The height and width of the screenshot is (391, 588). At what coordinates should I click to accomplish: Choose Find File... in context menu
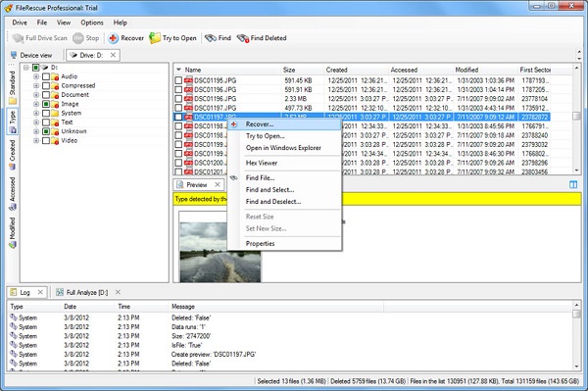[284, 177]
